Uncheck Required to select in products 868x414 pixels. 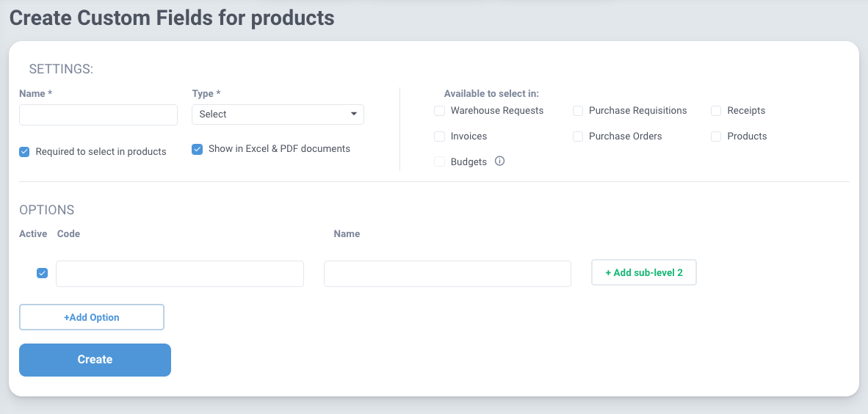pos(24,152)
